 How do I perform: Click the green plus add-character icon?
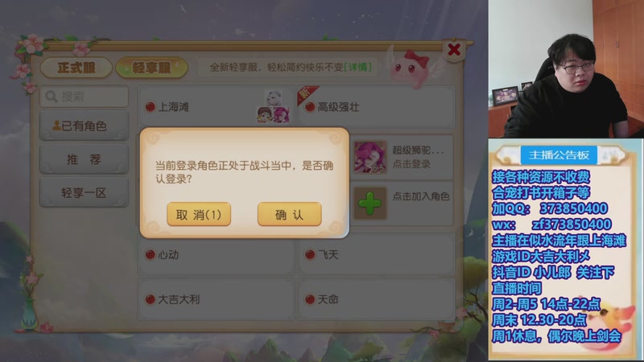click(369, 204)
